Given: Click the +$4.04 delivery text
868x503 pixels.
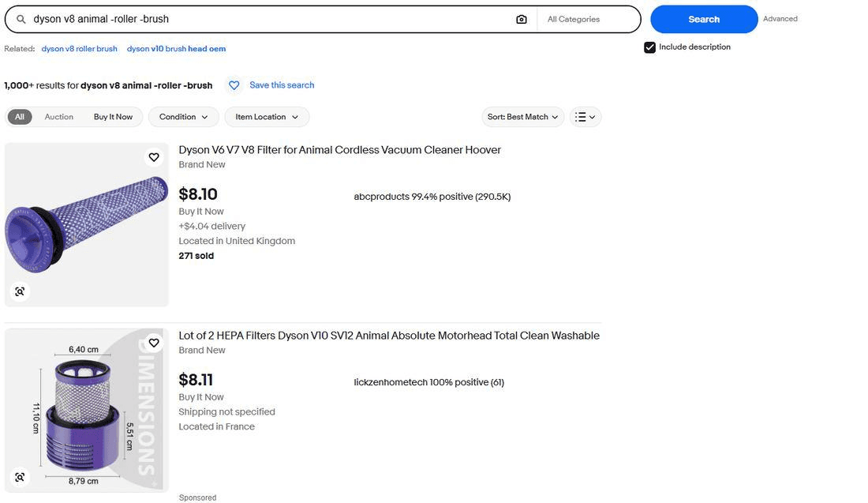Looking at the screenshot, I should click(212, 226).
